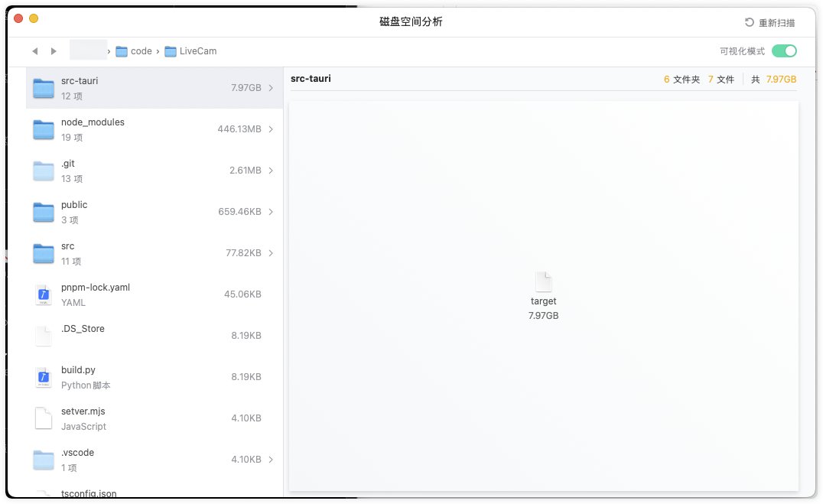Screen dimensions: 823x504
Task: Click the yellow minimize window button
Action: [x=34, y=18]
